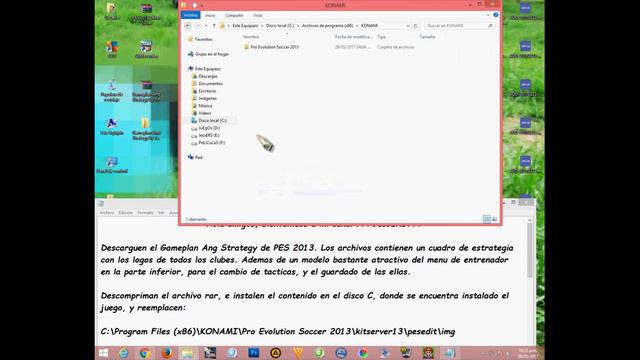The height and width of the screenshot is (360, 640).
Task: Click Disco local (C:) in the breadcrumb path
Action: coord(280,26)
